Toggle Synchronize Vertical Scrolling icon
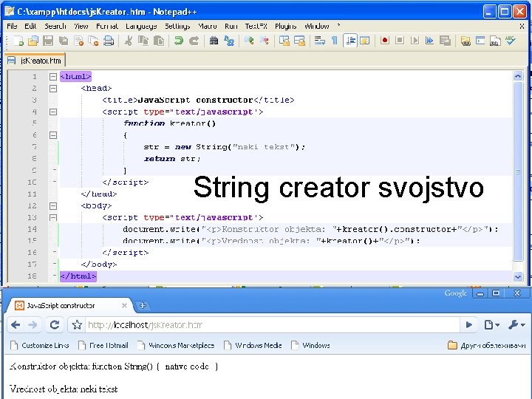 284,41
